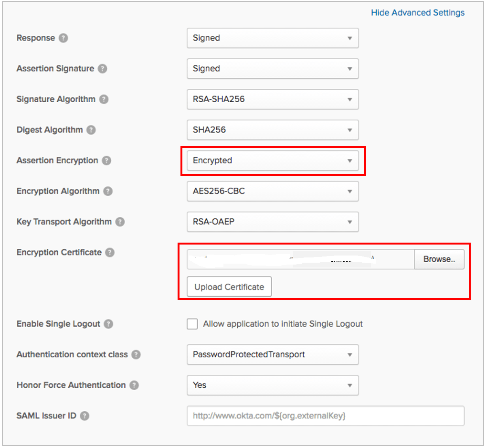Click the Encryption Certificate file path field
This screenshot has width=486, height=448.
(x=300, y=259)
